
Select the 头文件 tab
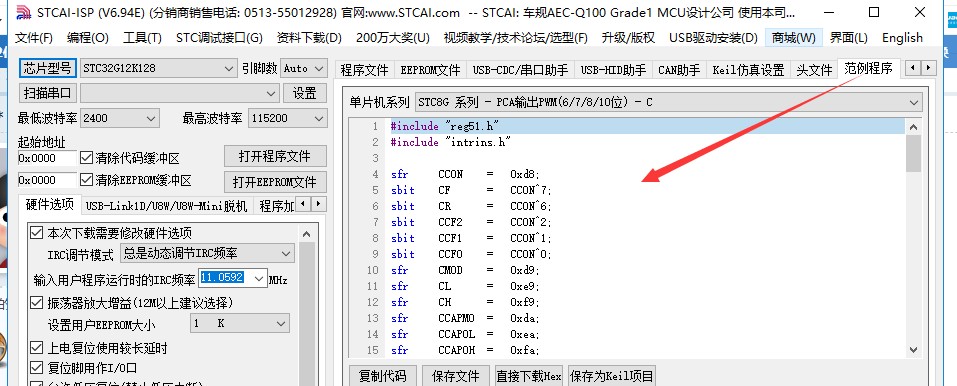pos(814,70)
